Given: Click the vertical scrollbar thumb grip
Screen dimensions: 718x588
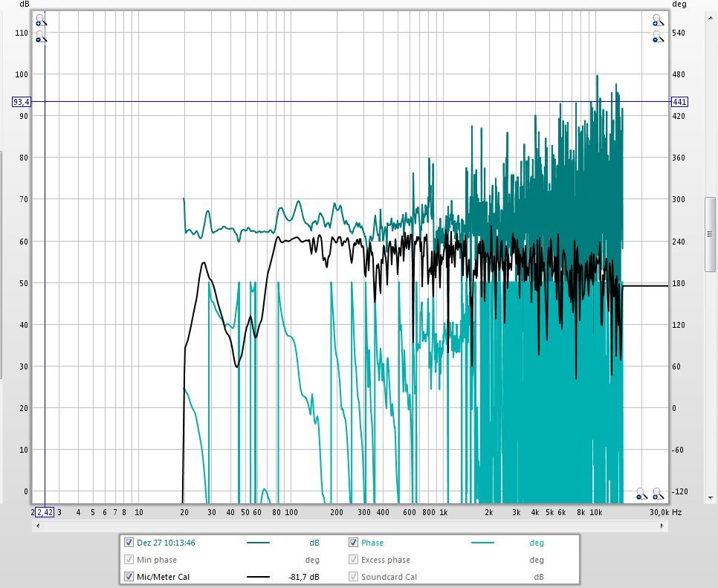Looking at the screenshot, I should tap(711, 235).
